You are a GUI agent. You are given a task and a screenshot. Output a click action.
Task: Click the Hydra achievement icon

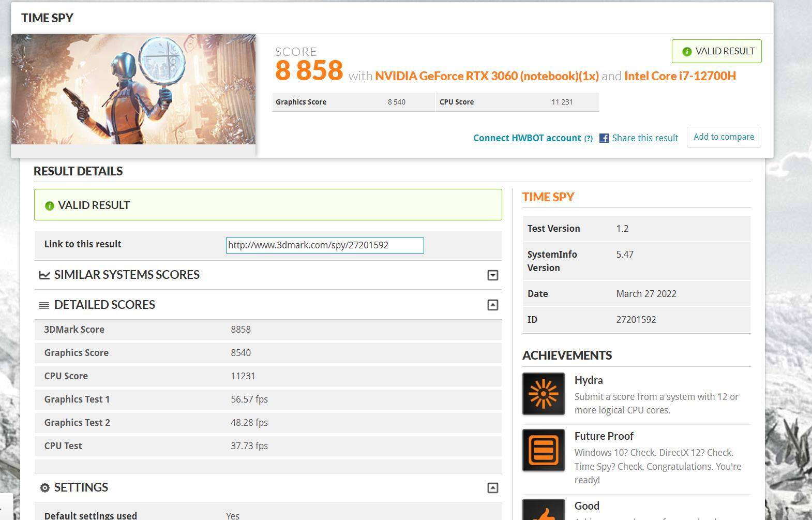[543, 394]
